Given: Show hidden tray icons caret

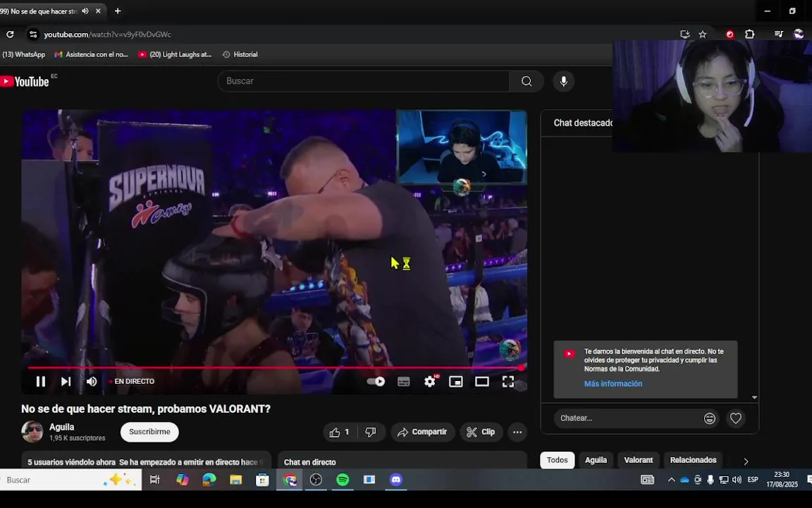Looking at the screenshot, I should 672,480.
